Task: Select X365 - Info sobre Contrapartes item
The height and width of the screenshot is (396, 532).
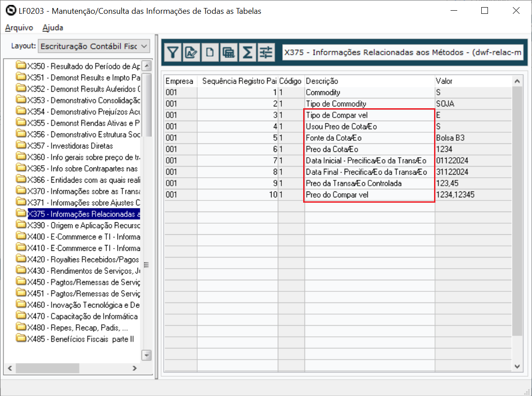Action: 82,168
